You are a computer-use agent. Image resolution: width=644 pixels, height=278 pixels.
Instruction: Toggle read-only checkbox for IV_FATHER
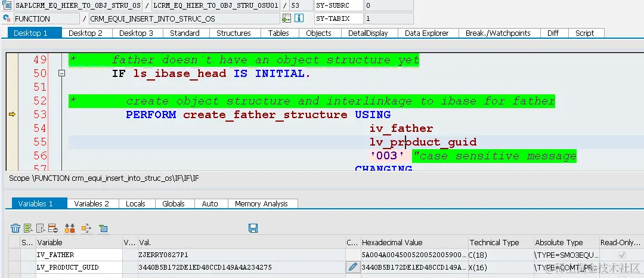622,255
